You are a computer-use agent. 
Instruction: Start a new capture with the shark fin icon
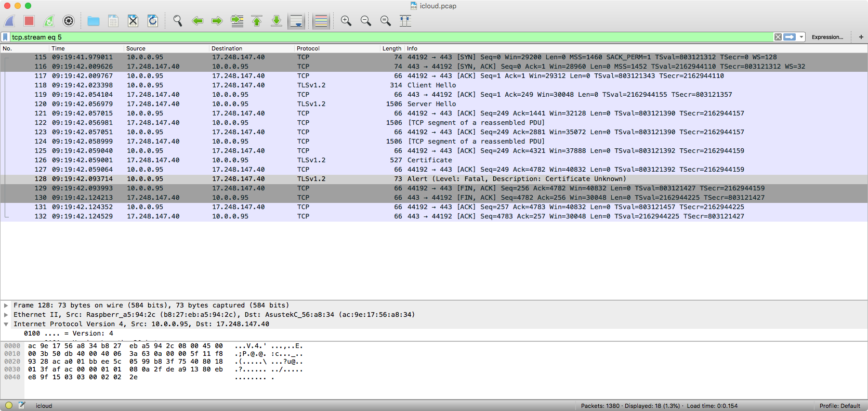click(10, 21)
